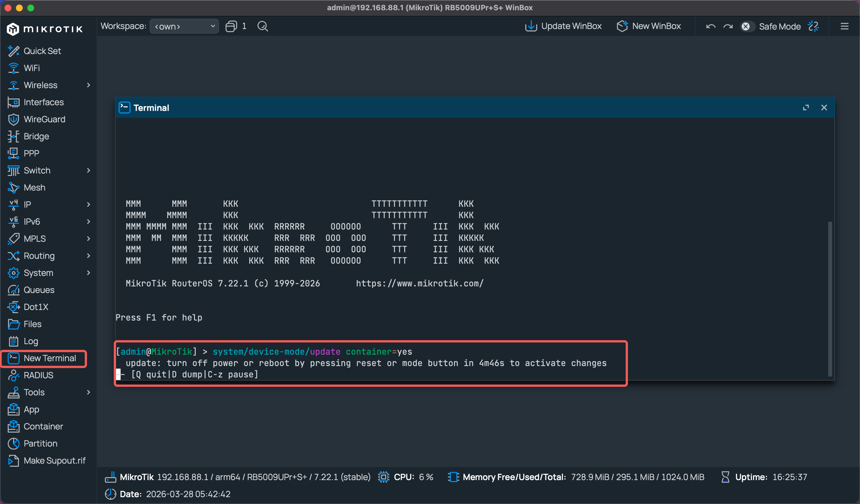Click the macOS yellow minimize button
This screenshot has width=860, height=504.
[x=19, y=7]
